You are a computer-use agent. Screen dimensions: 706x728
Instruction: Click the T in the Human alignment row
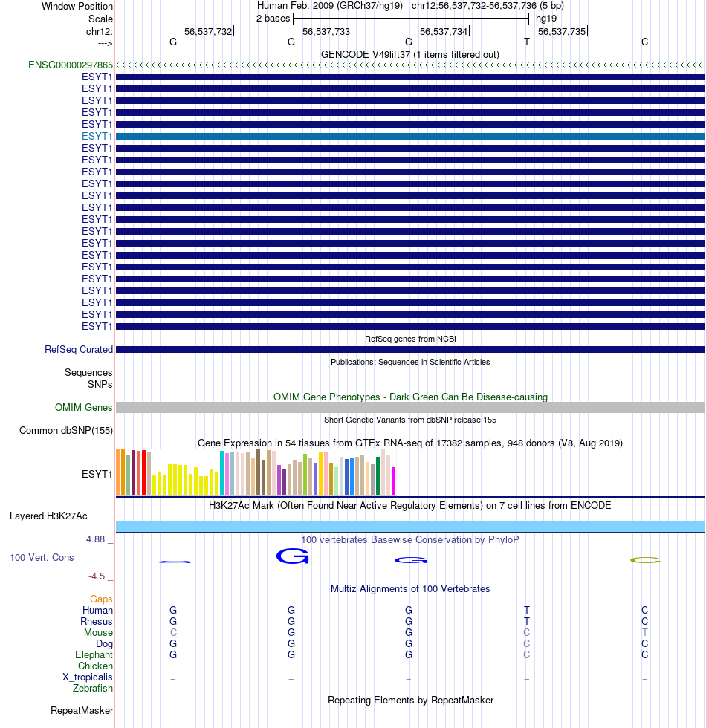click(527, 611)
